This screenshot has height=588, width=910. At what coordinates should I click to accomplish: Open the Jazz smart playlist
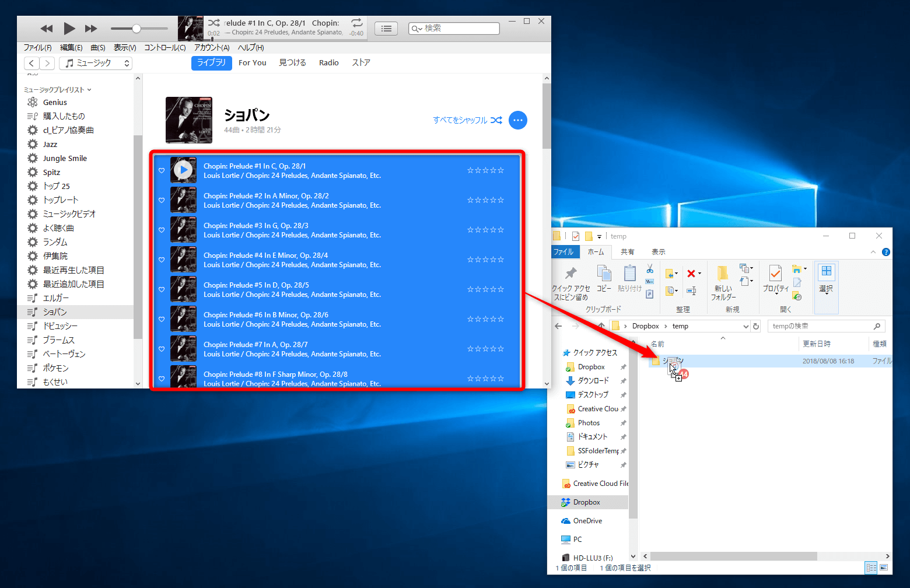(50, 144)
